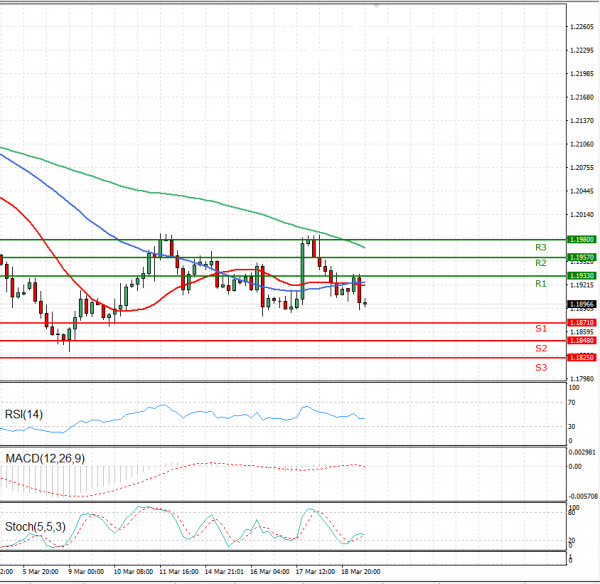
Task: Click the black 1.18966 current price tag
Action: pyautogui.click(x=582, y=304)
